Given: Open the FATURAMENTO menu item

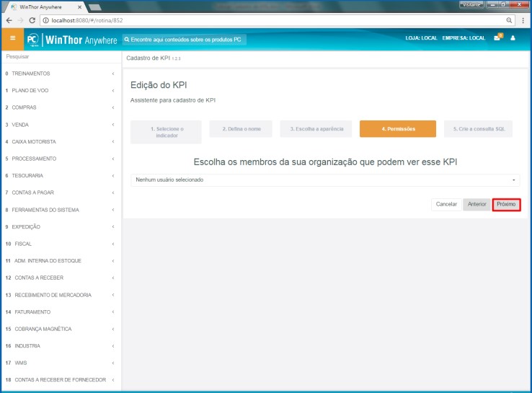Looking at the screenshot, I should coord(61,312).
